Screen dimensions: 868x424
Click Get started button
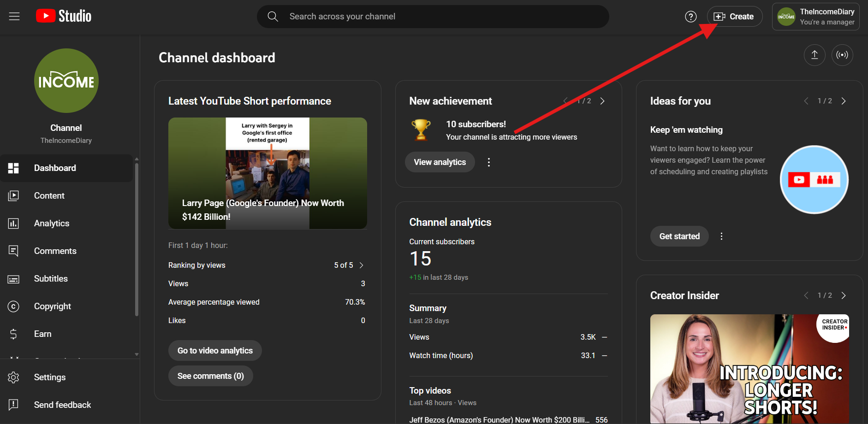click(679, 236)
